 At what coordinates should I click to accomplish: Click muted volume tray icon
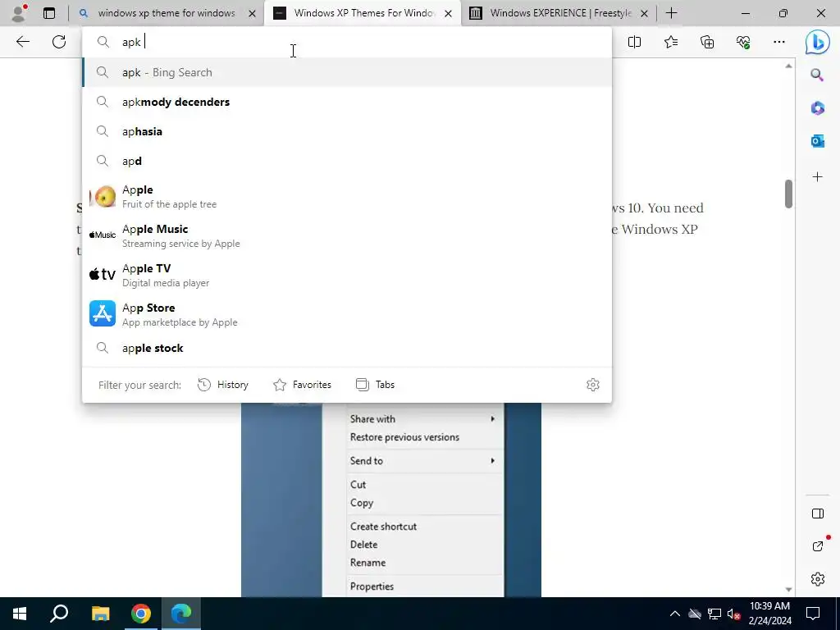[733, 614]
